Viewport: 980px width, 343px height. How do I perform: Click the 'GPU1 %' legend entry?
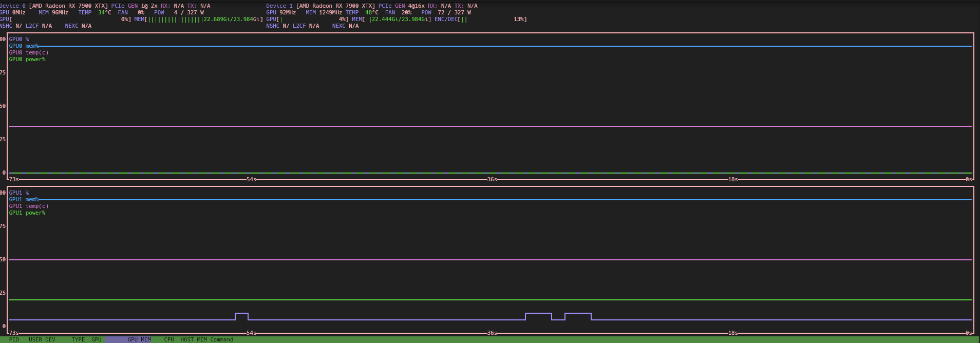pos(19,193)
